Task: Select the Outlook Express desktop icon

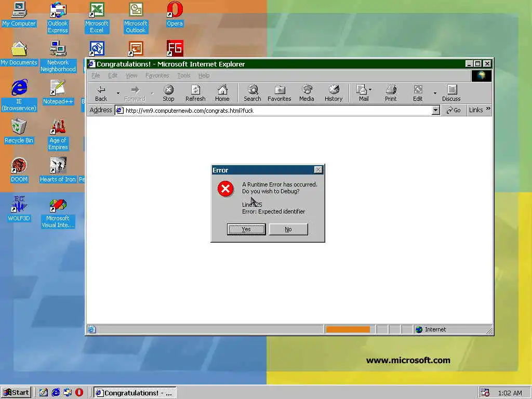Action: [58, 18]
